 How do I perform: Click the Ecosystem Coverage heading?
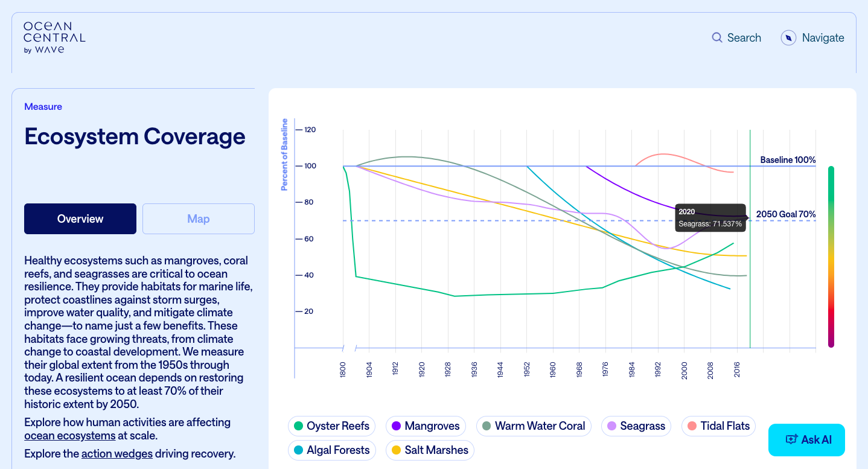135,136
